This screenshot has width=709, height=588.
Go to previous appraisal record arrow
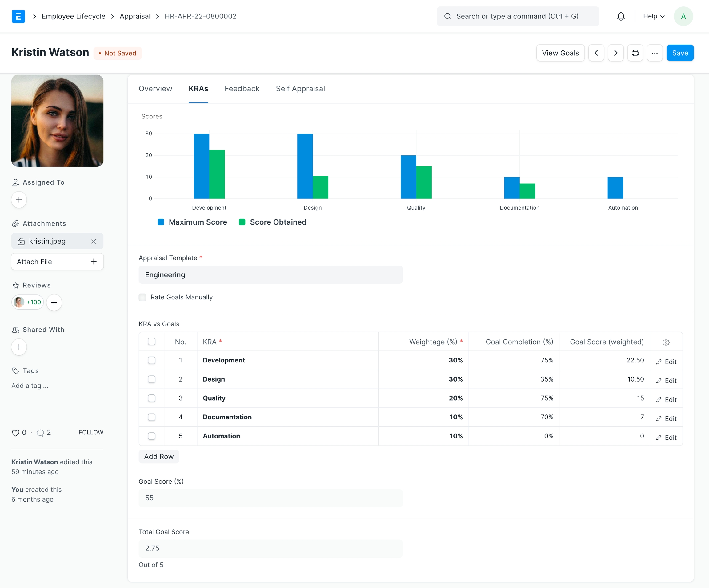point(596,53)
